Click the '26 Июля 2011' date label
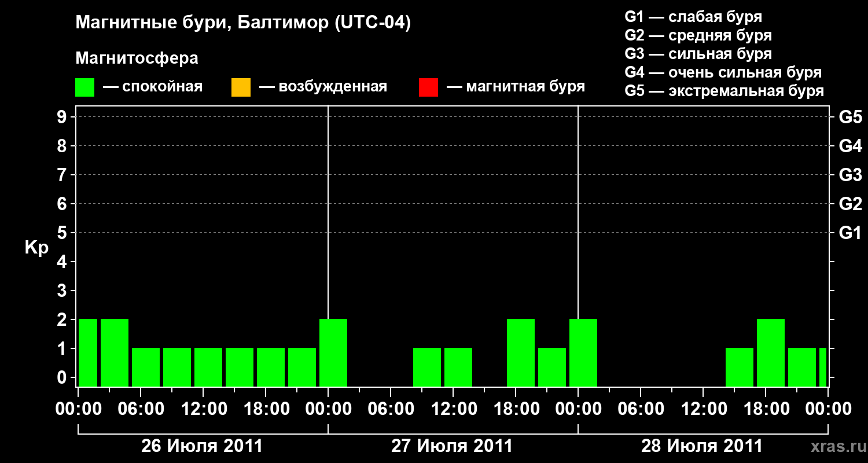The width and height of the screenshot is (868, 463). pos(202,446)
